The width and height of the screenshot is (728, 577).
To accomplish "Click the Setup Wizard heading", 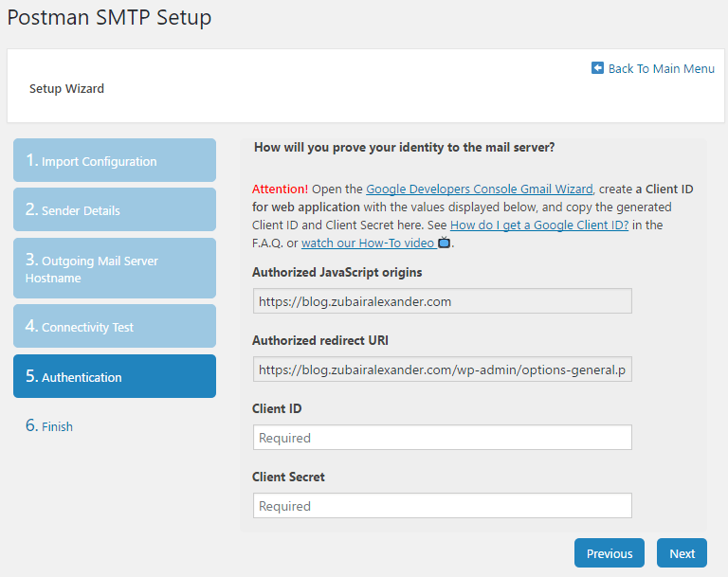I will pyautogui.click(x=67, y=89).
